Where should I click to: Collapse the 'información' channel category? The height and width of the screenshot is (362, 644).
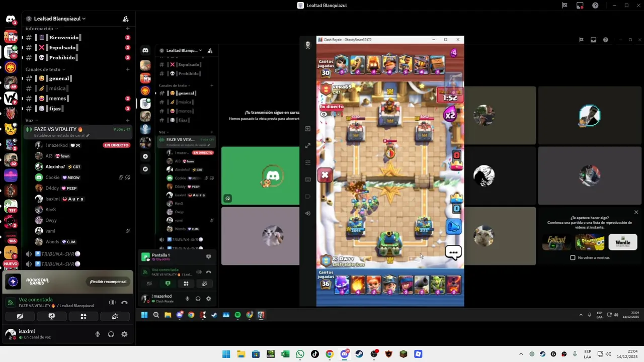(x=42, y=29)
